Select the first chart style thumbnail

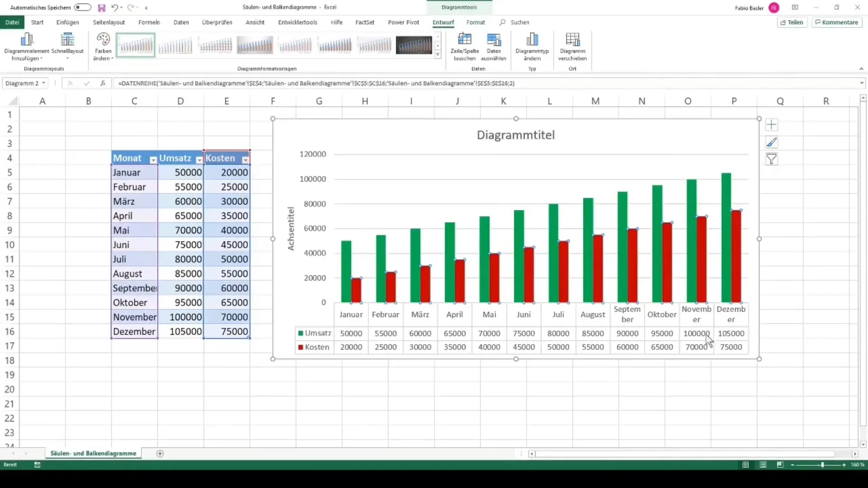[x=136, y=45]
